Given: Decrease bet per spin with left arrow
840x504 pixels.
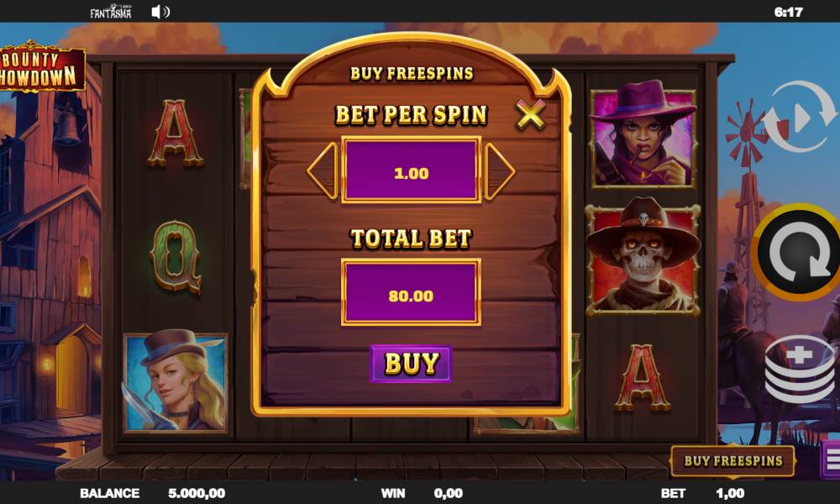Looking at the screenshot, I should 323,171.
